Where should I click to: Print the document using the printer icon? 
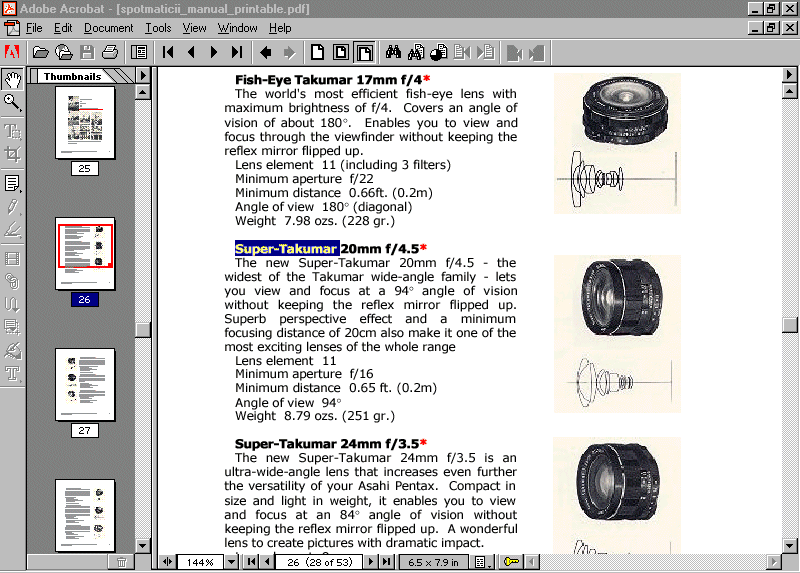pos(110,52)
